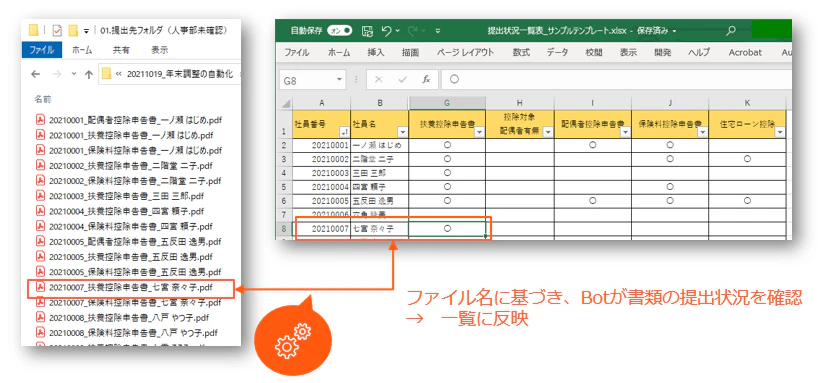Viewport: 818px width, 383px height.
Task: Open the 挿入 ribbon tab
Action: pyautogui.click(x=376, y=52)
